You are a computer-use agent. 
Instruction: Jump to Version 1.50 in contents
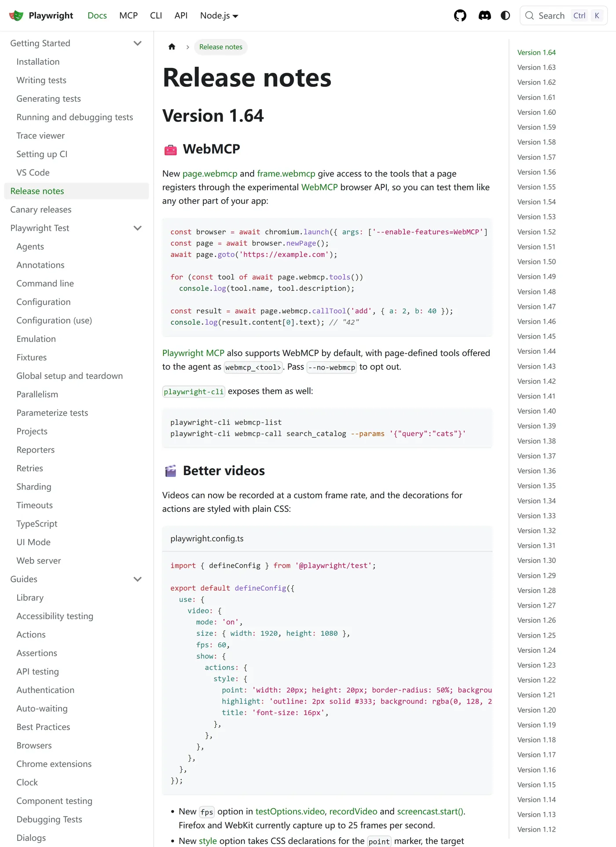pyautogui.click(x=536, y=261)
